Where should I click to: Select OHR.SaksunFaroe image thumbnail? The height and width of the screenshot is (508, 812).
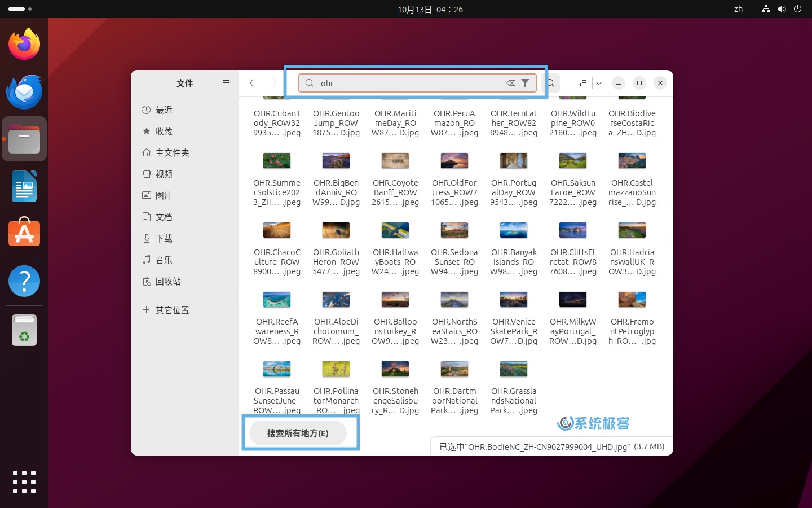tap(573, 161)
